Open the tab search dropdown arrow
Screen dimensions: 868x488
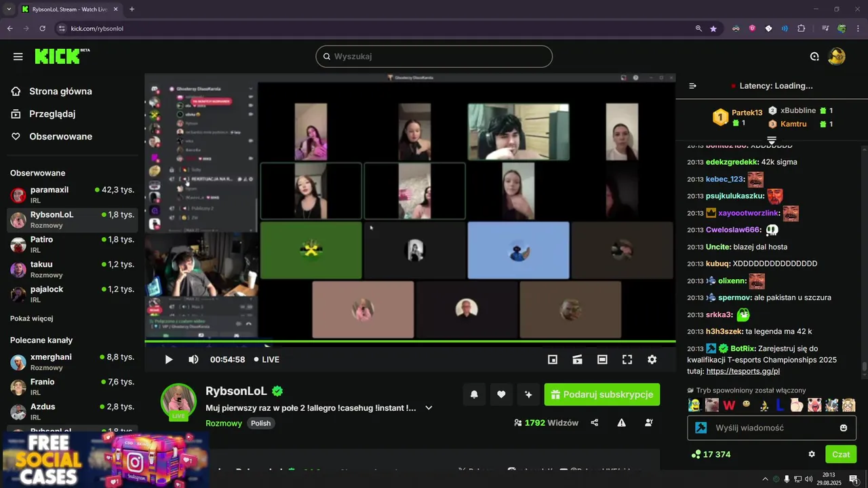(9, 9)
